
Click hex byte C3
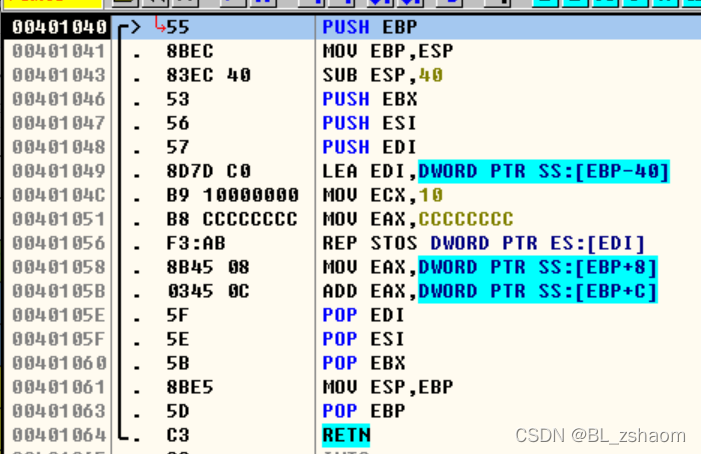178,436
